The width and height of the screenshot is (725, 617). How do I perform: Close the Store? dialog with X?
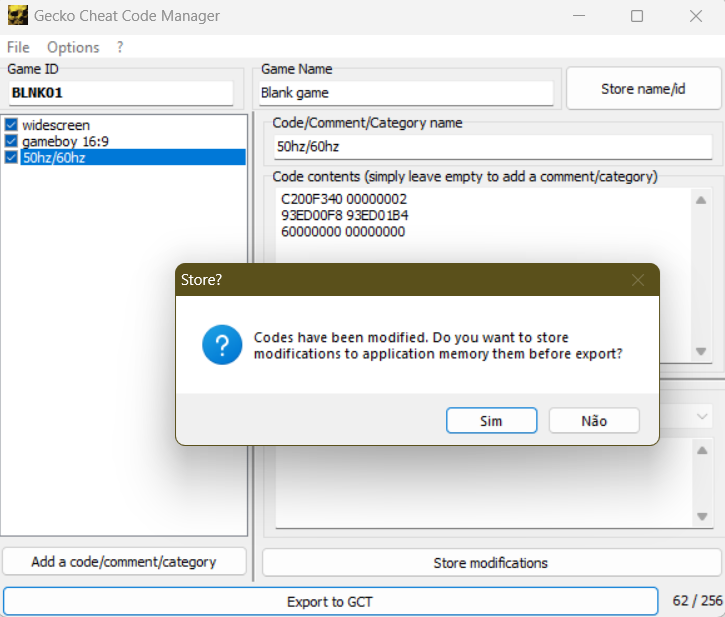pyautogui.click(x=637, y=280)
